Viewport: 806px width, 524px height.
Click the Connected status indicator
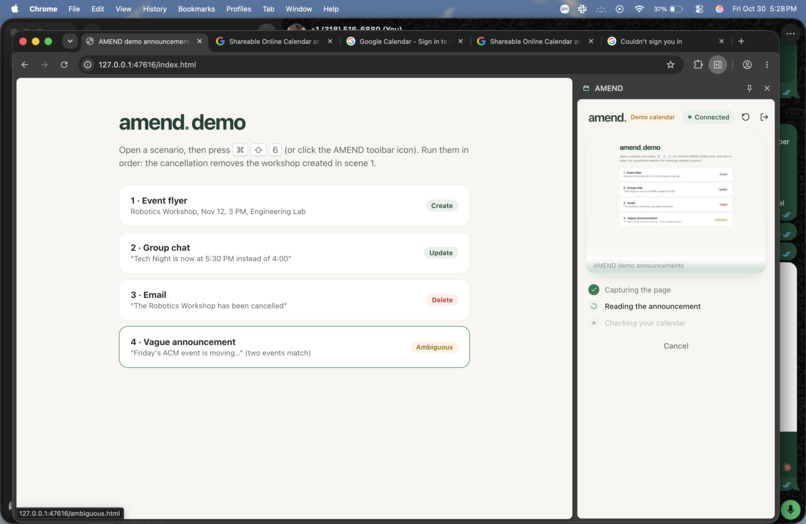coord(708,117)
